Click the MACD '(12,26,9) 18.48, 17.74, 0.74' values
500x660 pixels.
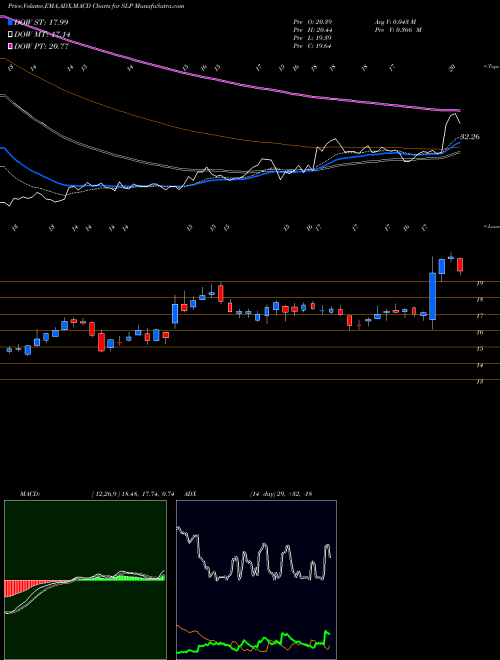tap(133, 494)
